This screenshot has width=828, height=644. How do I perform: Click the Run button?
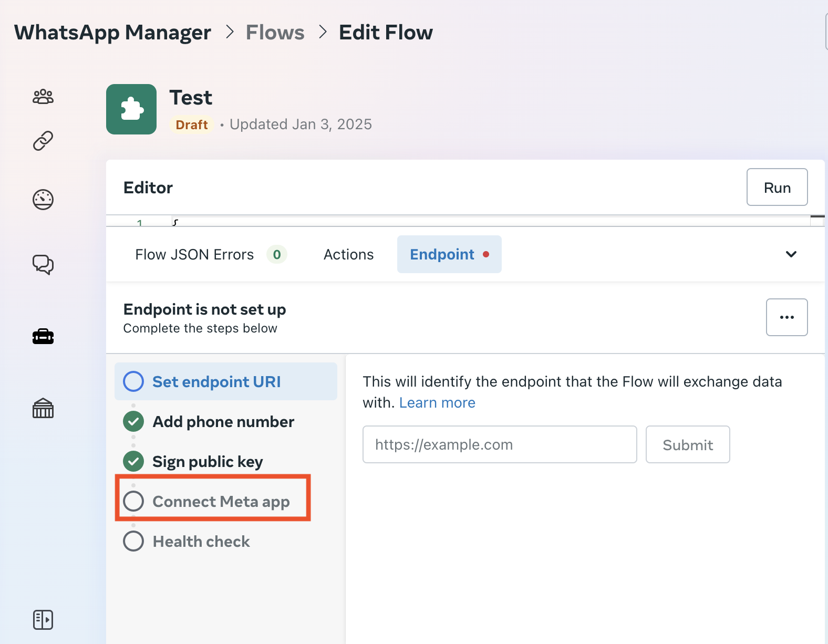[777, 188]
